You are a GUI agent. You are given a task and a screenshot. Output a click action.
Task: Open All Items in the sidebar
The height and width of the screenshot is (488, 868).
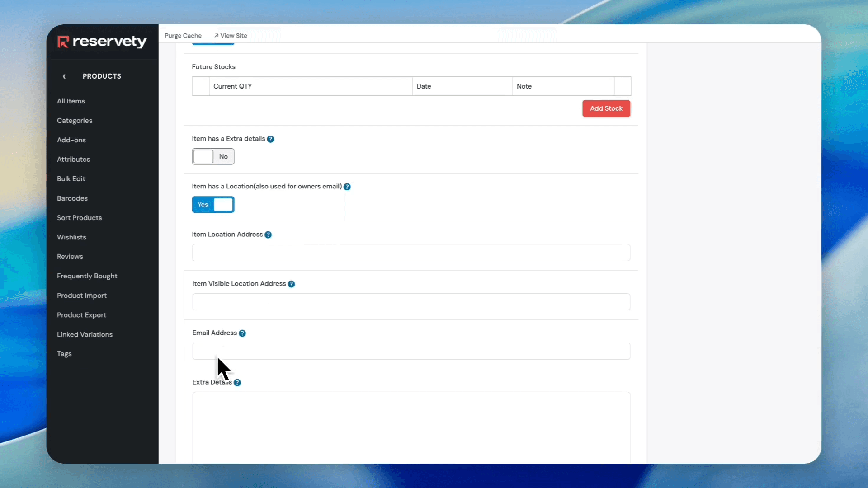coord(71,101)
